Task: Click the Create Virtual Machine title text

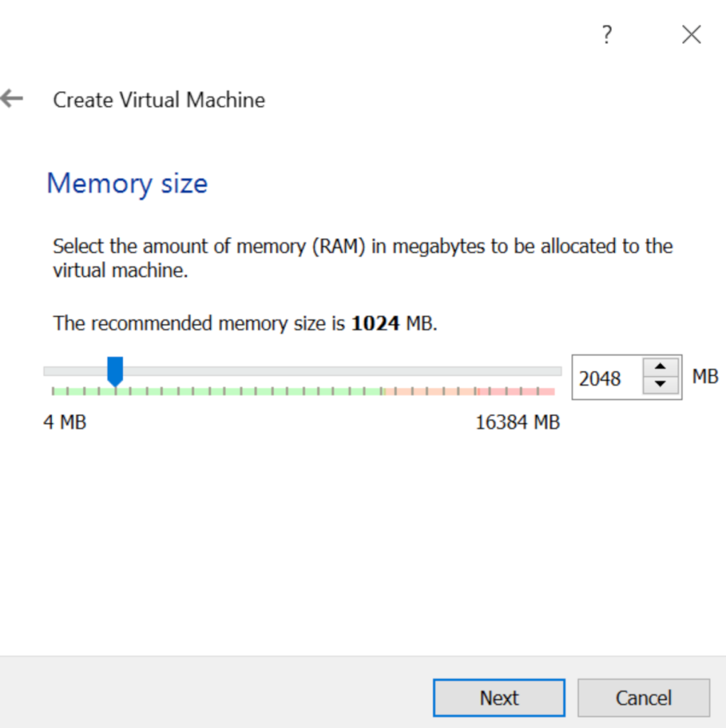Action: (159, 100)
